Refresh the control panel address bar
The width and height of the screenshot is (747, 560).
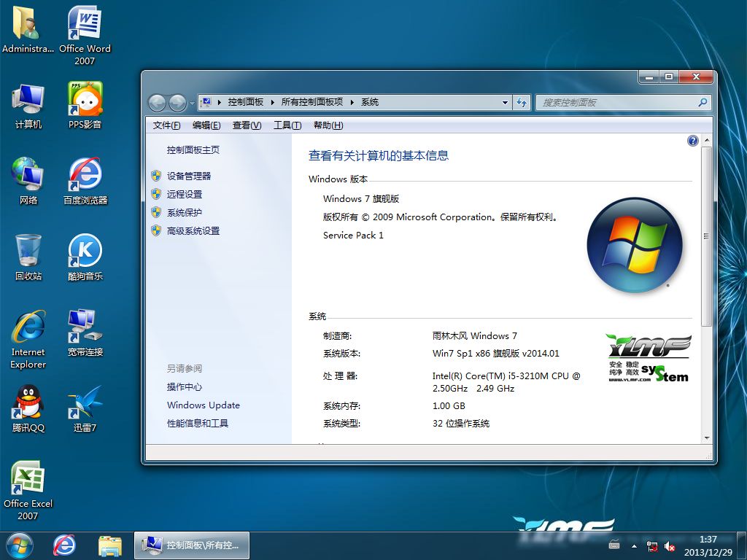[522, 102]
